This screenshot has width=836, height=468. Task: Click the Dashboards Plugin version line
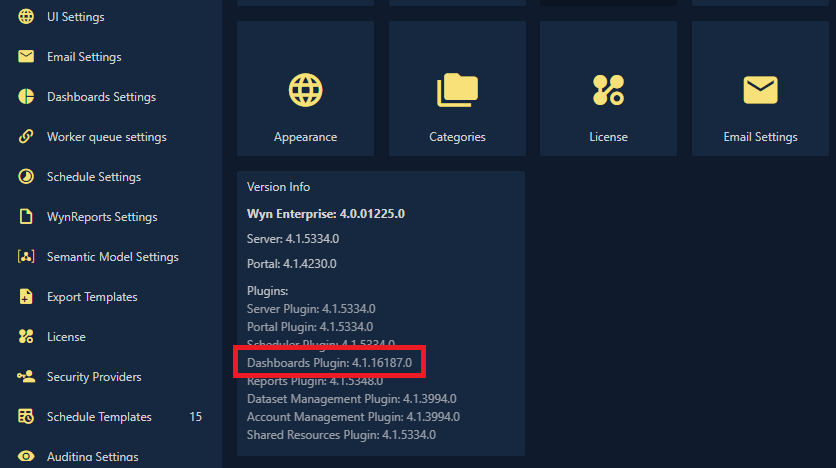click(x=329, y=361)
